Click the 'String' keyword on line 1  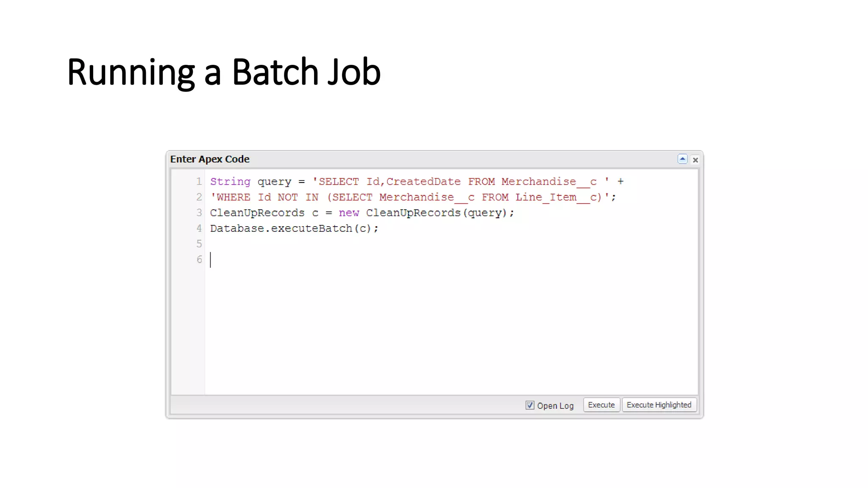tap(230, 182)
